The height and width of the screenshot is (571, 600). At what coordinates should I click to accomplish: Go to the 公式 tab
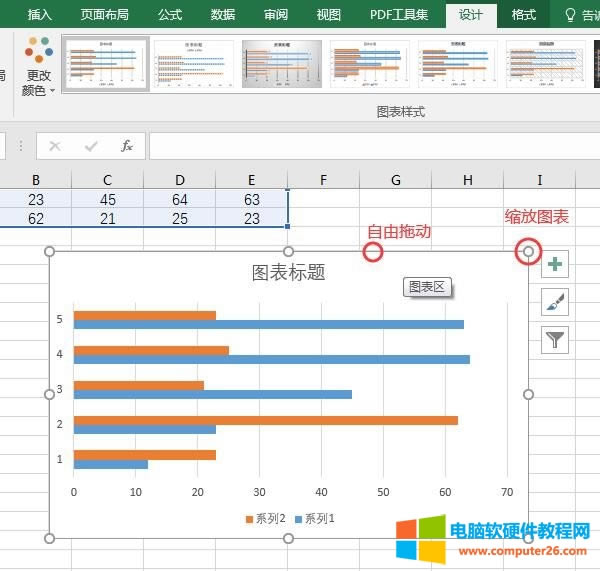(x=170, y=15)
